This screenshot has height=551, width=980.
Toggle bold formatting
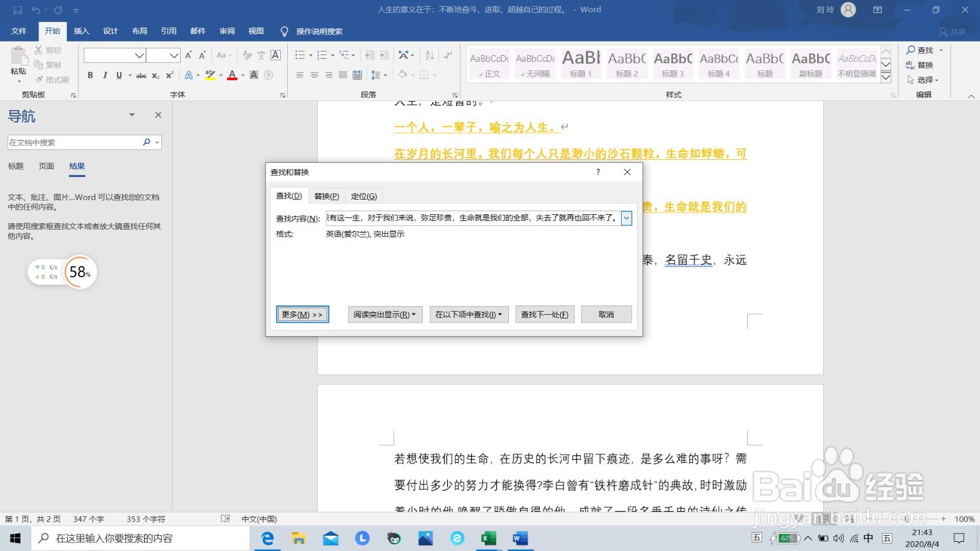[x=90, y=75]
